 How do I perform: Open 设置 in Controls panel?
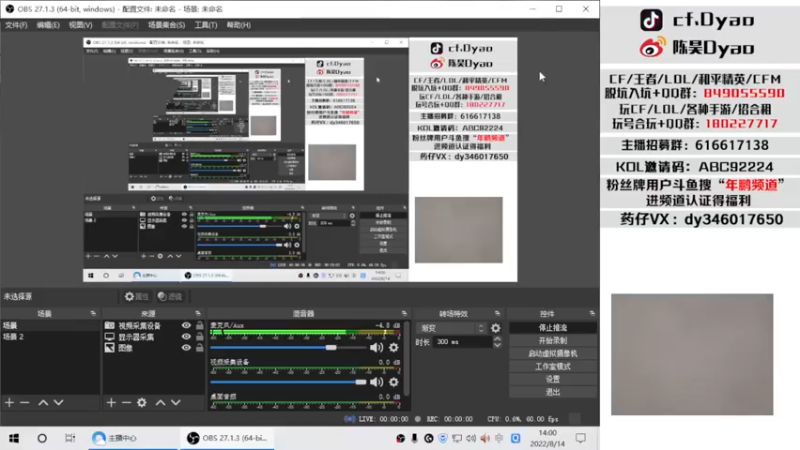(553, 379)
